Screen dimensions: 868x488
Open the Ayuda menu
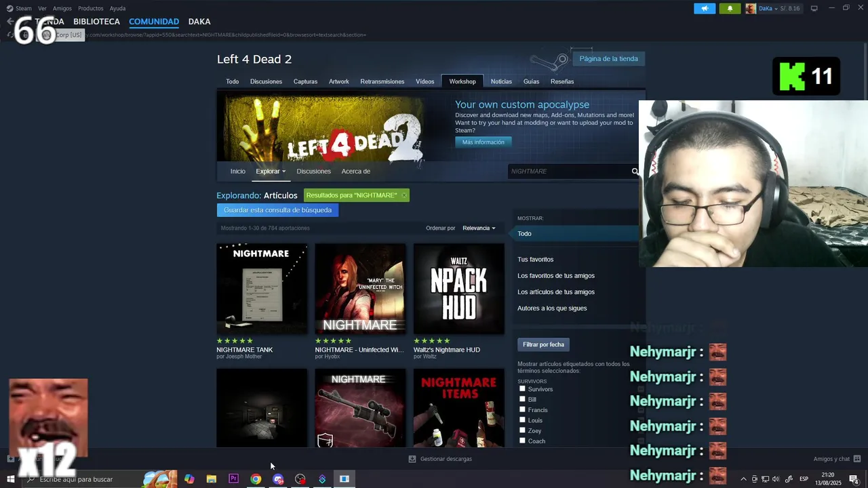tap(117, 9)
